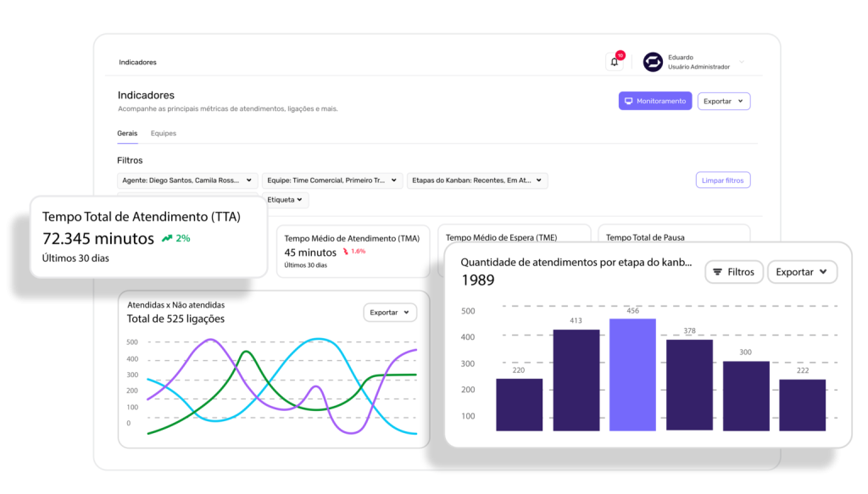Click the Limpar filtros button

click(722, 180)
